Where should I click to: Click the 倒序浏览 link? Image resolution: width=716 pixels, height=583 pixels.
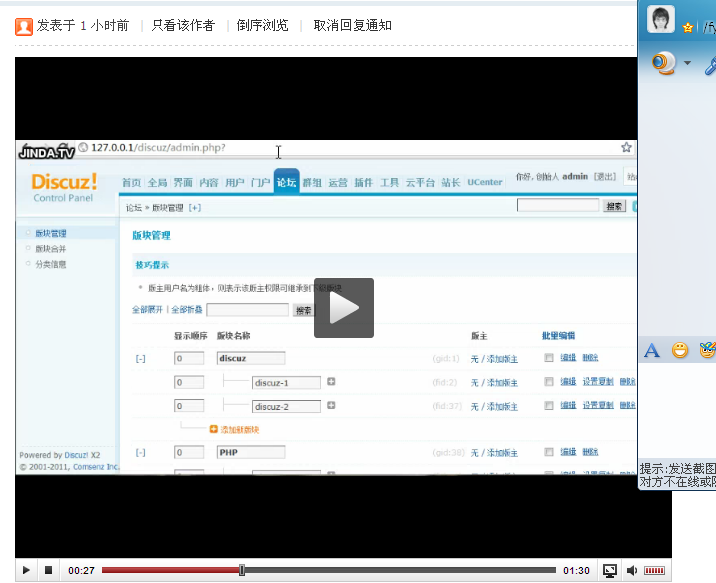click(x=263, y=25)
